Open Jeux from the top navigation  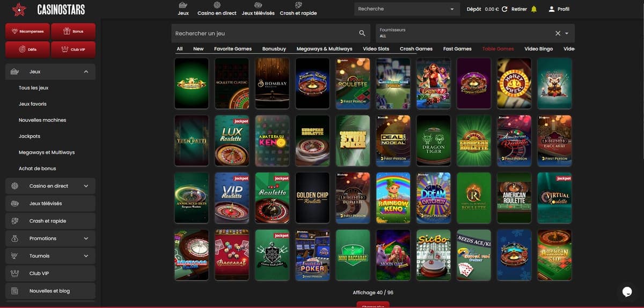click(x=183, y=9)
